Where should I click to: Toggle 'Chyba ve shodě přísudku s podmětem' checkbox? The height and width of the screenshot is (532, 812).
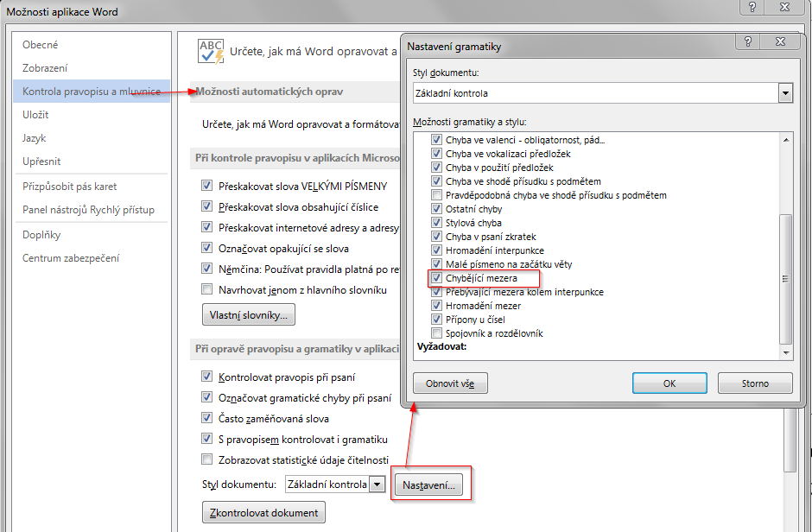click(436, 181)
